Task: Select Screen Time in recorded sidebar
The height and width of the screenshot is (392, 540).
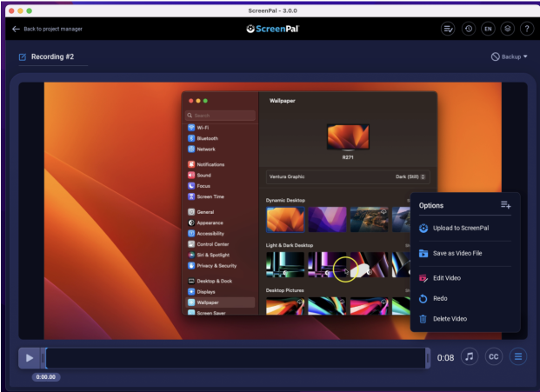Action: tap(210, 196)
